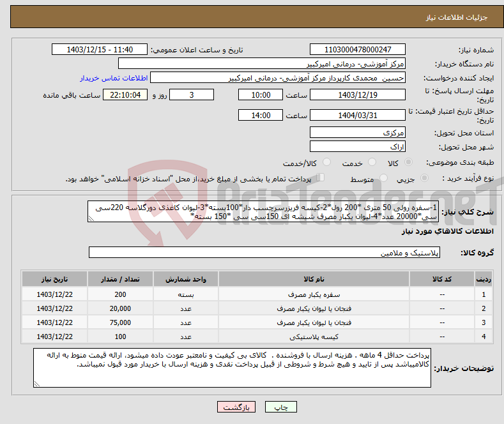Select the کالا/خدمت radio button
The width and height of the screenshot is (504, 424).
(x=326, y=162)
